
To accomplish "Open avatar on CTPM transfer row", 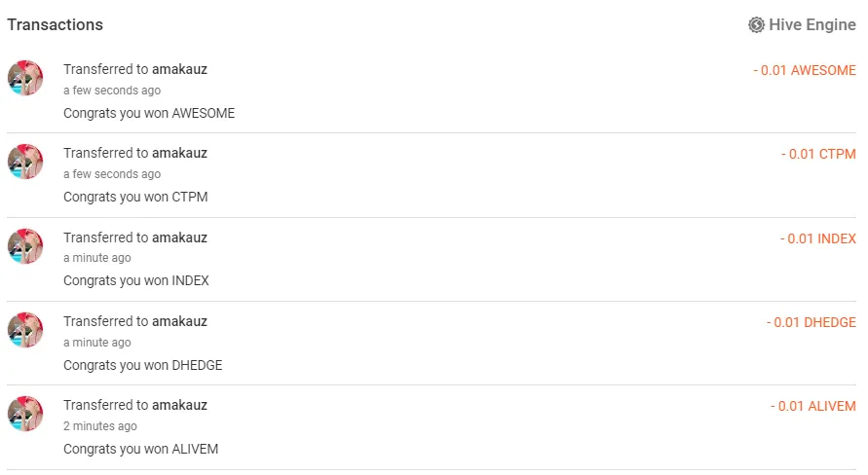I will tap(25, 162).
